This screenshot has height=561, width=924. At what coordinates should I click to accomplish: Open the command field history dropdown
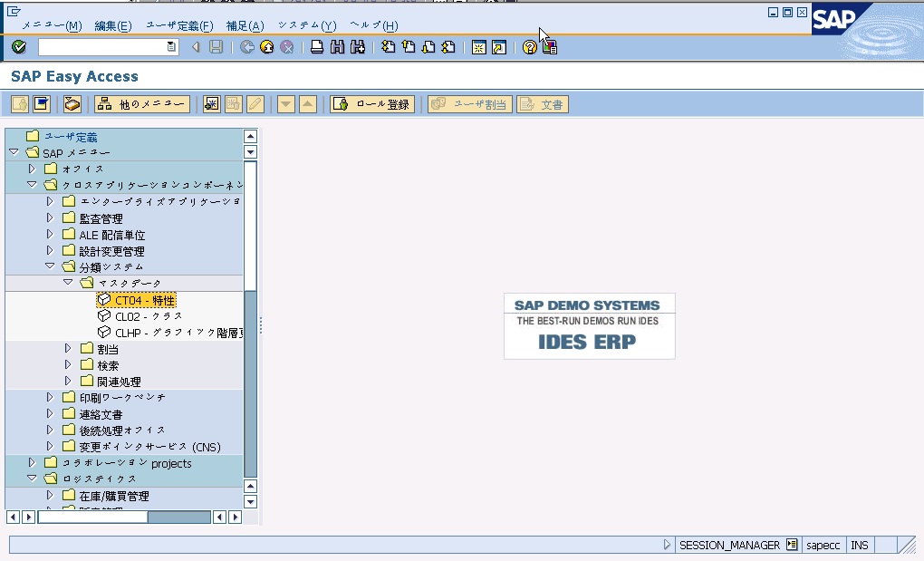pyautogui.click(x=171, y=46)
